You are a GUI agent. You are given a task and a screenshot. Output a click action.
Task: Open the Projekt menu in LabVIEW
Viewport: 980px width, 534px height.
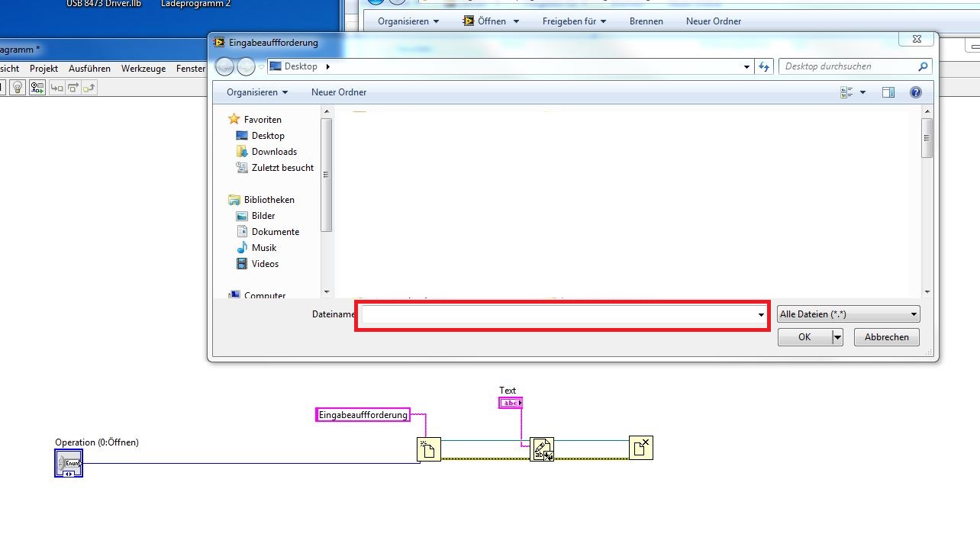tap(44, 69)
